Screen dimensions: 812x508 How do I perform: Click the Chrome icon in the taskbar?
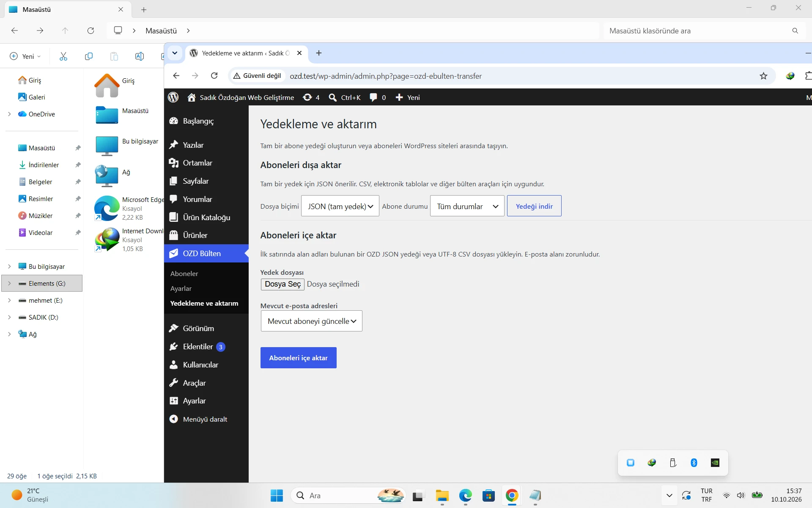pyautogui.click(x=512, y=495)
